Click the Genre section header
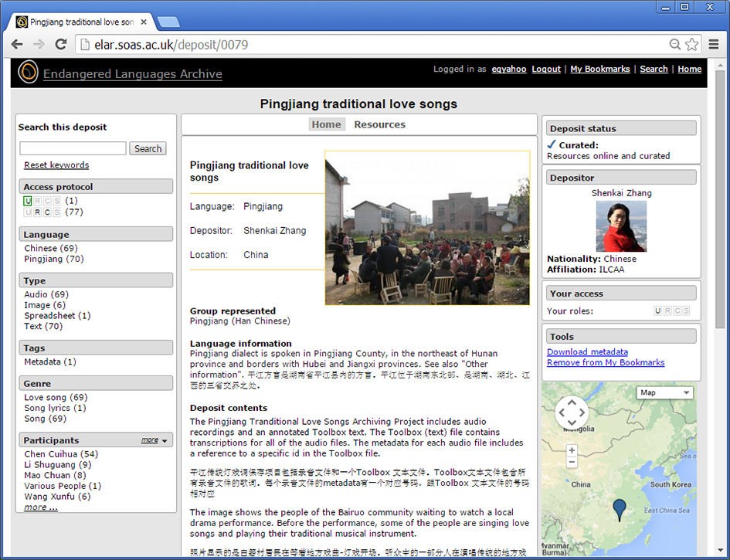Image resolution: width=730 pixels, height=560 pixels. (x=96, y=383)
